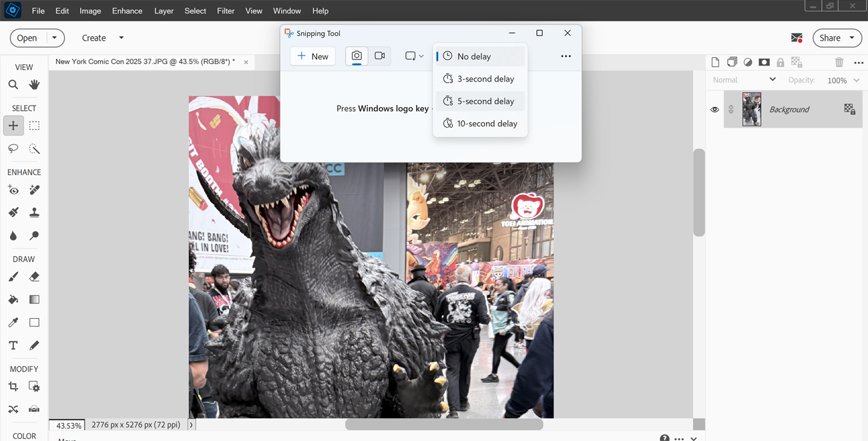Open the Opacity 100% dropdown

(856, 80)
